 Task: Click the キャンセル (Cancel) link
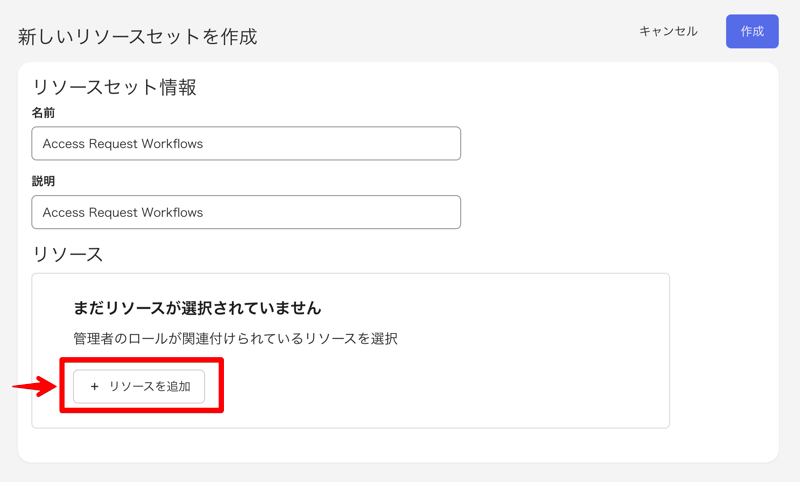pos(668,32)
